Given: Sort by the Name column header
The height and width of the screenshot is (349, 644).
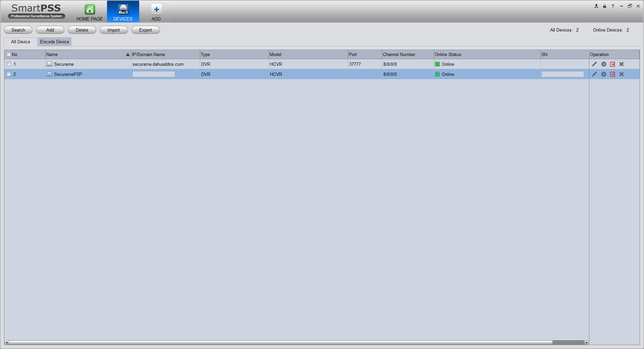Looking at the screenshot, I should pos(88,54).
